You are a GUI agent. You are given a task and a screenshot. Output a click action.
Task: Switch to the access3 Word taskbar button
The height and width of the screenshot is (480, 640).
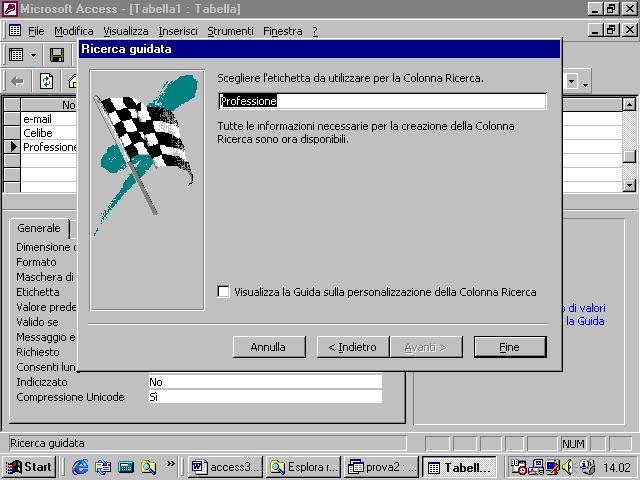226,467
